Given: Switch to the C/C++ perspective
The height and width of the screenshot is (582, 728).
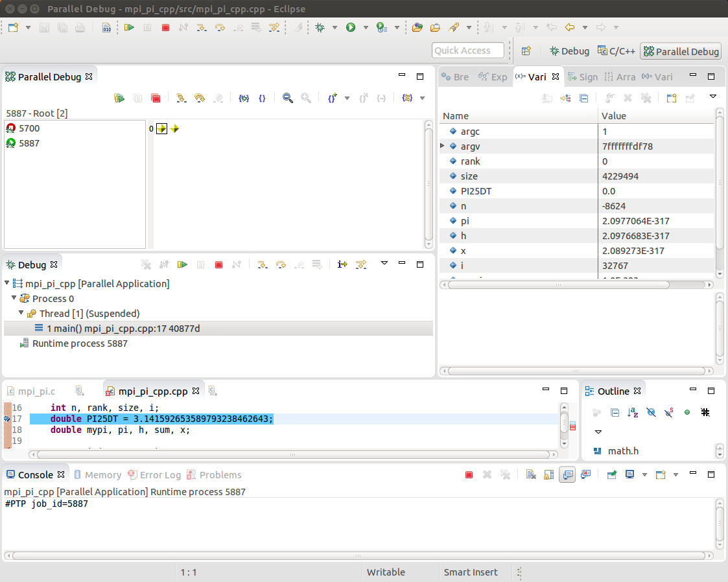Looking at the screenshot, I should (x=616, y=51).
